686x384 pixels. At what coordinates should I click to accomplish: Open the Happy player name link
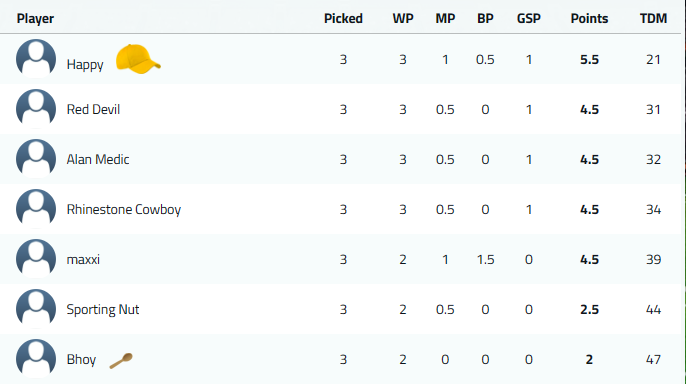(85, 65)
